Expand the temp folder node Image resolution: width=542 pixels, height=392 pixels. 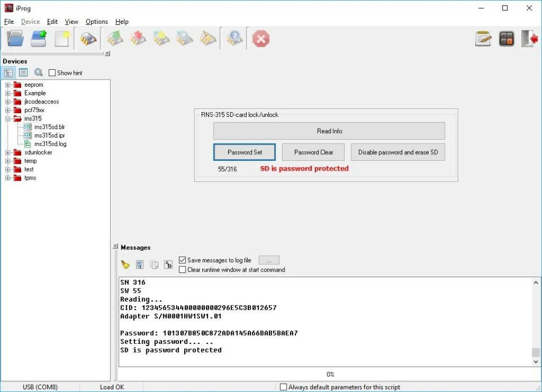pyautogui.click(x=8, y=161)
